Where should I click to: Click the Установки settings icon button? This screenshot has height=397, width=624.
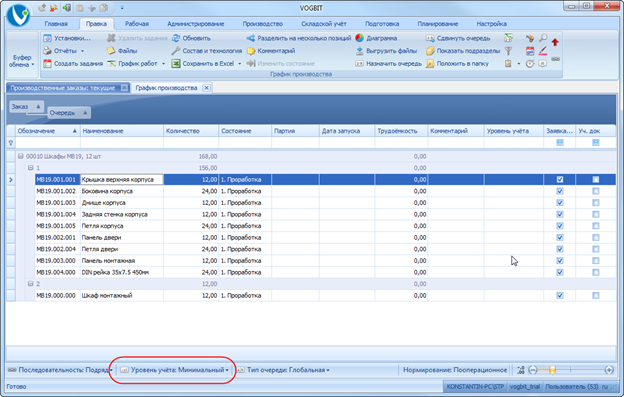(x=67, y=38)
